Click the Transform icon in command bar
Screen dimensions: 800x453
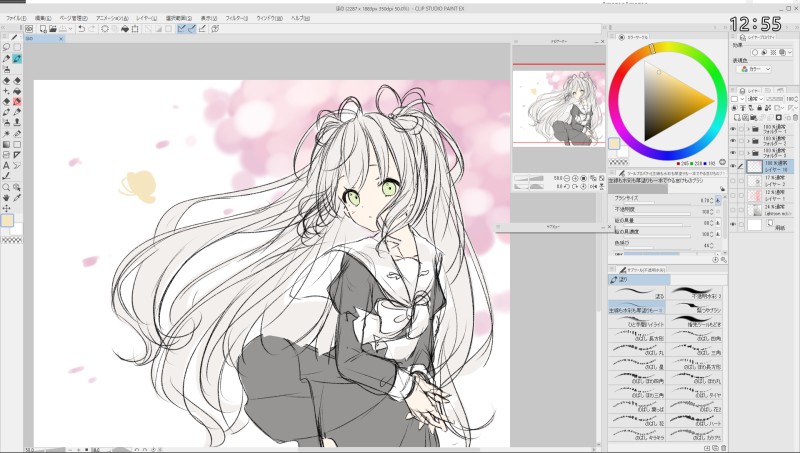pos(135,29)
